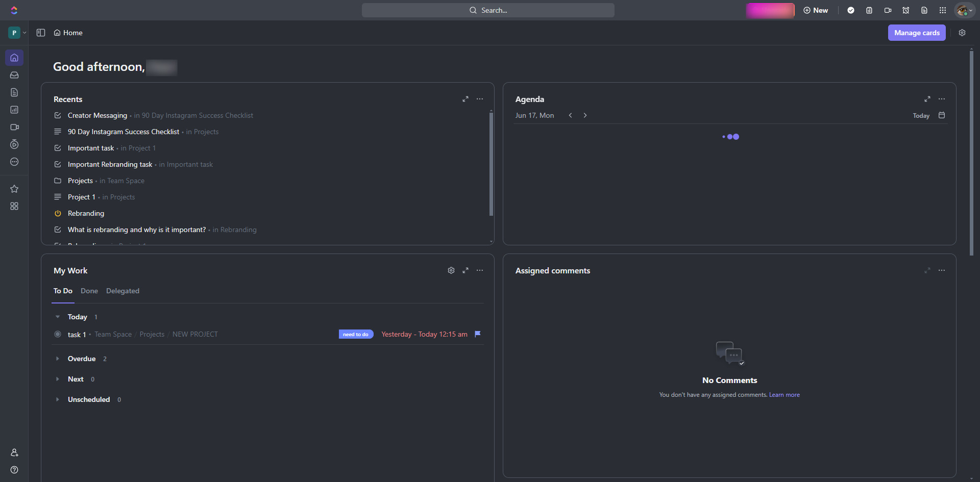
Task: Open the workspace switcher dropdown
Action: click(x=17, y=33)
